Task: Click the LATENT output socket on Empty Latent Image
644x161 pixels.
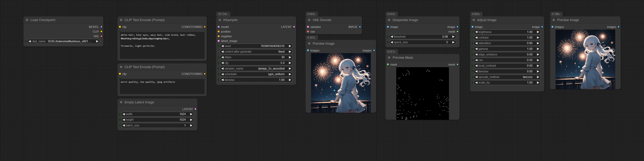Action: pyautogui.click(x=195, y=109)
